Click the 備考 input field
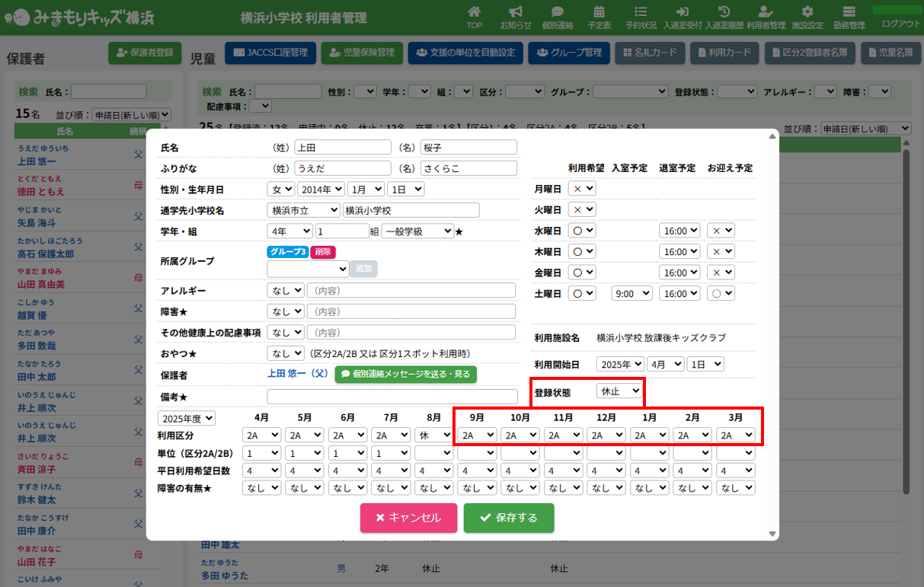This screenshot has width=924, height=587. pyautogui.click(x=392, y=397)
